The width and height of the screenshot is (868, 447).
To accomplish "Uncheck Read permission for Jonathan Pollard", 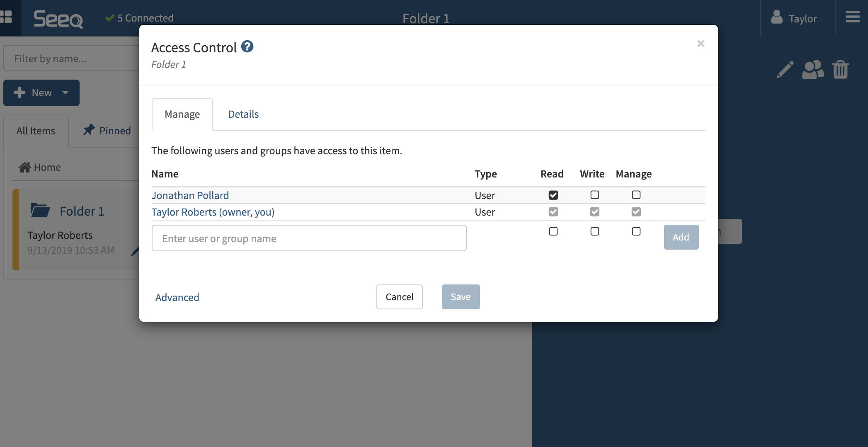I will pyautogui.click(x=553, y=195).
